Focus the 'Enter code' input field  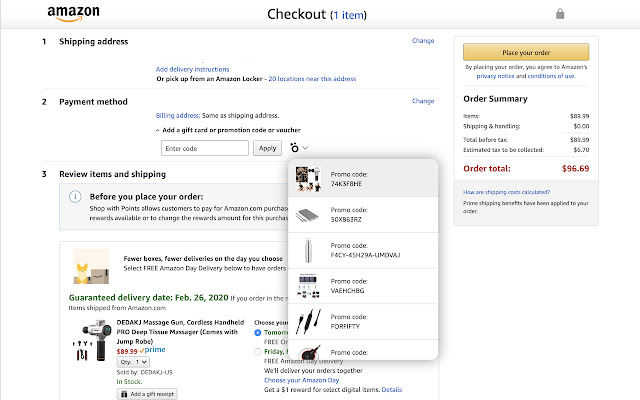pos(203,148)
